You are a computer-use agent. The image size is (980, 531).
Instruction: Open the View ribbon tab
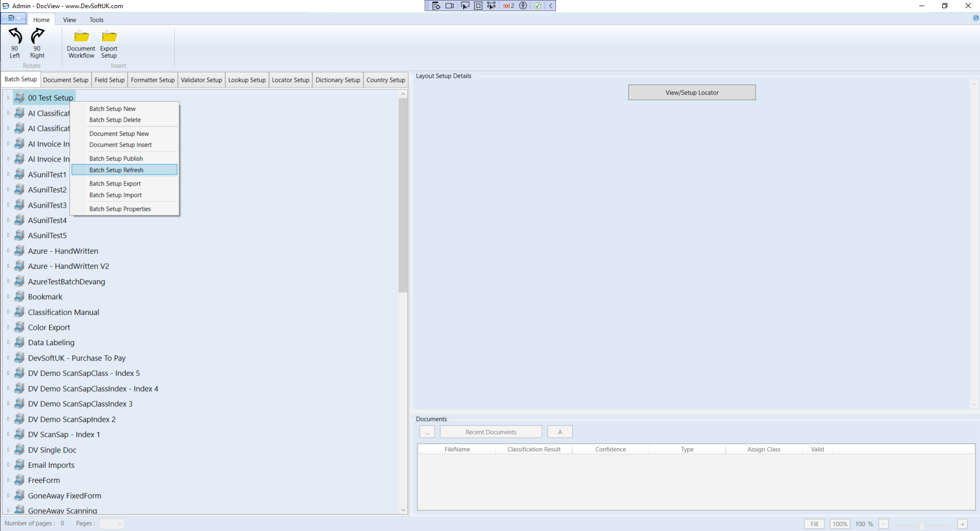click(69, 20)
